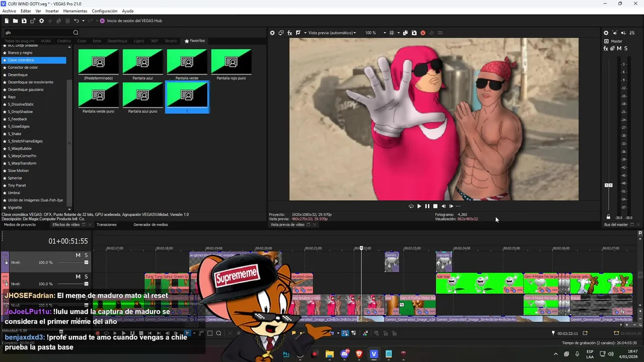Open Master bus settings gear icon
This screenshot has height=362, width=644.
point(606,33)
